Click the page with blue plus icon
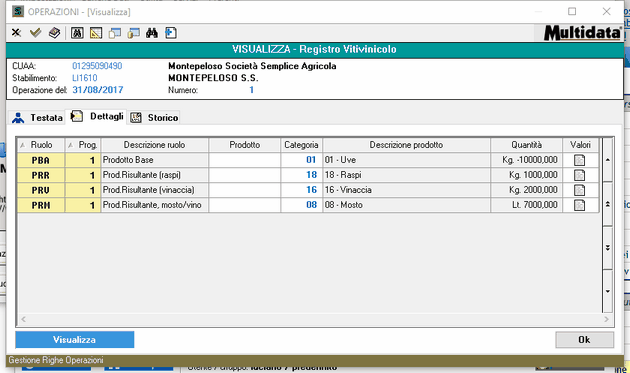630x373 pixels. (171, 33)
